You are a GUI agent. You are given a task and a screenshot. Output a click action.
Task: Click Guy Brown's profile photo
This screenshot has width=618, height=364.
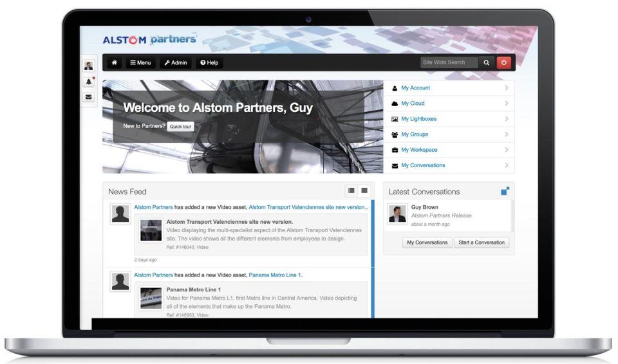[x=397, y=214]
